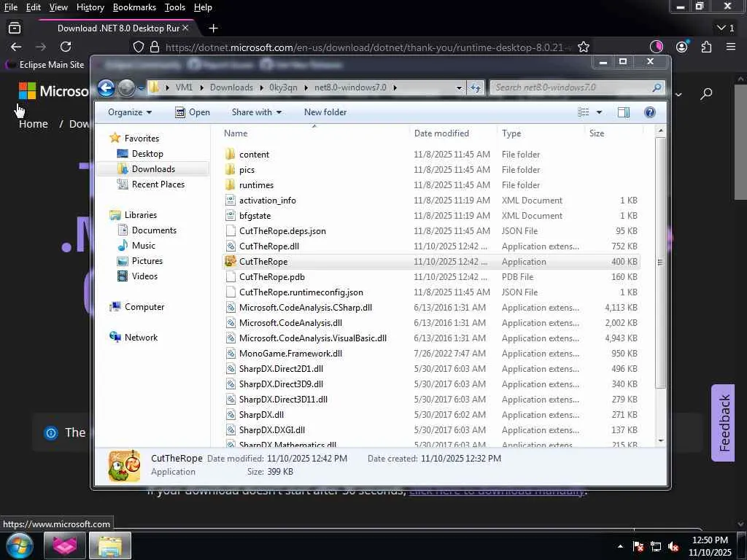Expand the view options dropdown arrow
Viewport: 747px width, 560px height.
(600, 112)
